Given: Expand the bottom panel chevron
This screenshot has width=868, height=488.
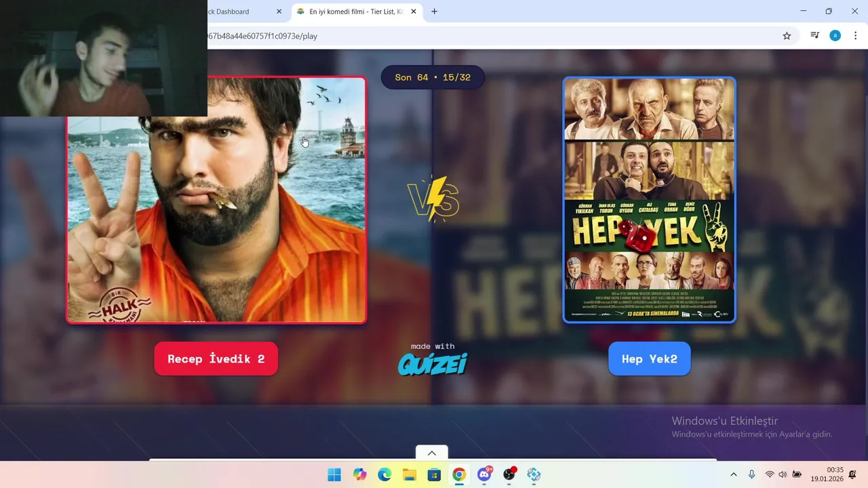Looking at the screenshot, I should pyautogui.click(x=431, y=453).
